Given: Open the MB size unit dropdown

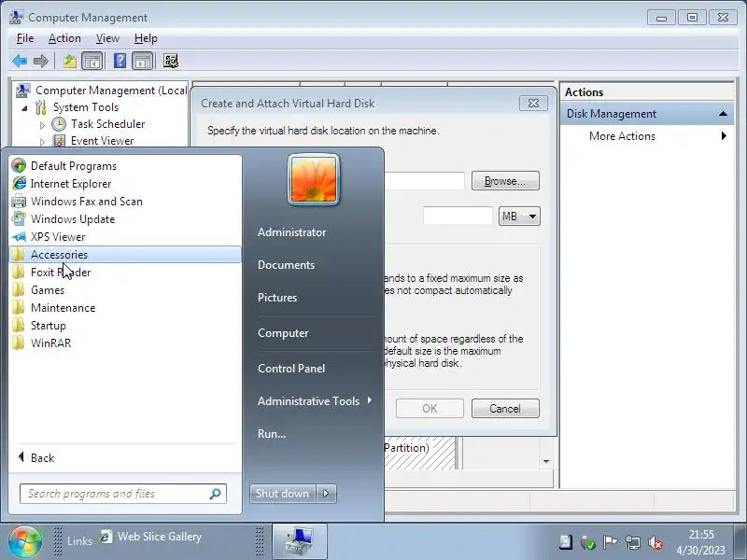Looking at the screenshot, I should click(519, 217).
